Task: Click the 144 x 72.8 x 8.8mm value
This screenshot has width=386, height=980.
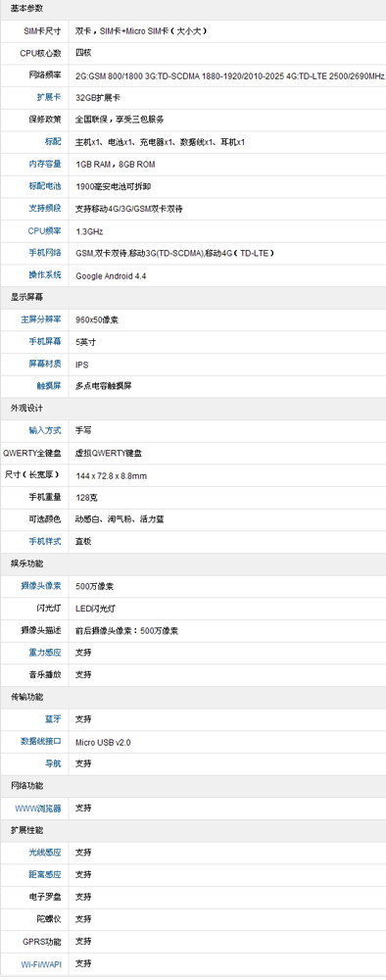Action: pyautogui.click(x=111, y=475)
